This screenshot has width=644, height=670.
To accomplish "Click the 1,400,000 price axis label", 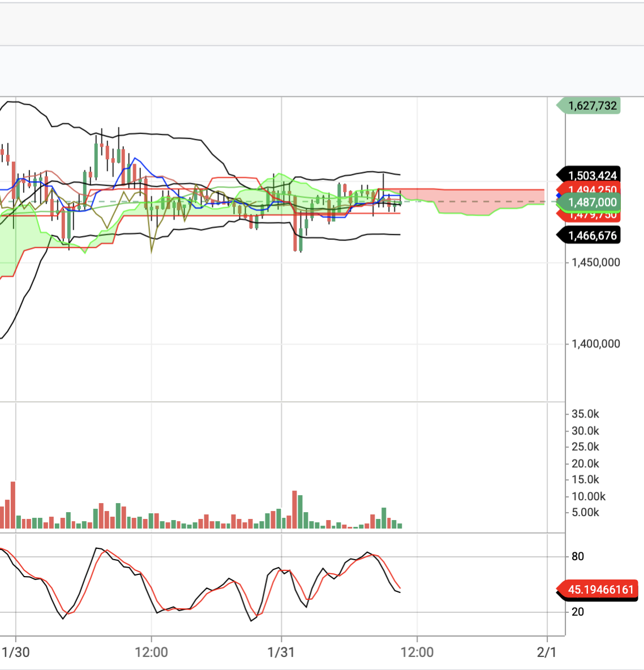I will pyautogui.click(x=596, y=343).
